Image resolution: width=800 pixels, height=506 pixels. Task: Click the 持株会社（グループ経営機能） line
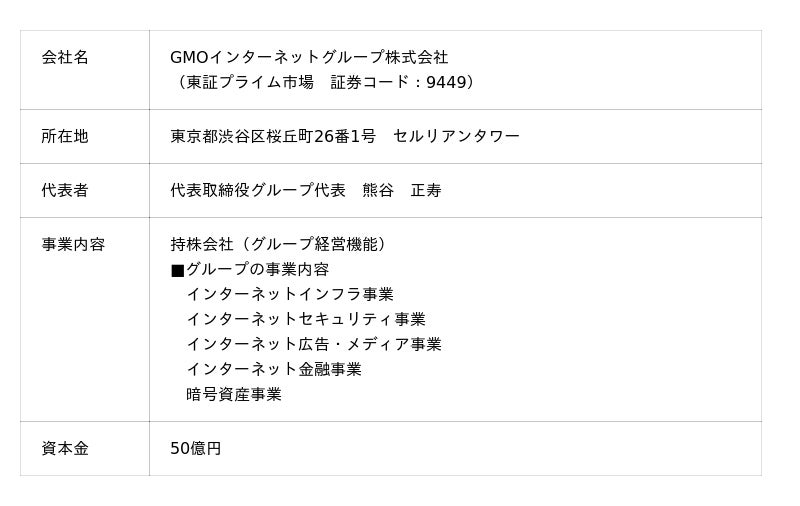click(281, 244)
